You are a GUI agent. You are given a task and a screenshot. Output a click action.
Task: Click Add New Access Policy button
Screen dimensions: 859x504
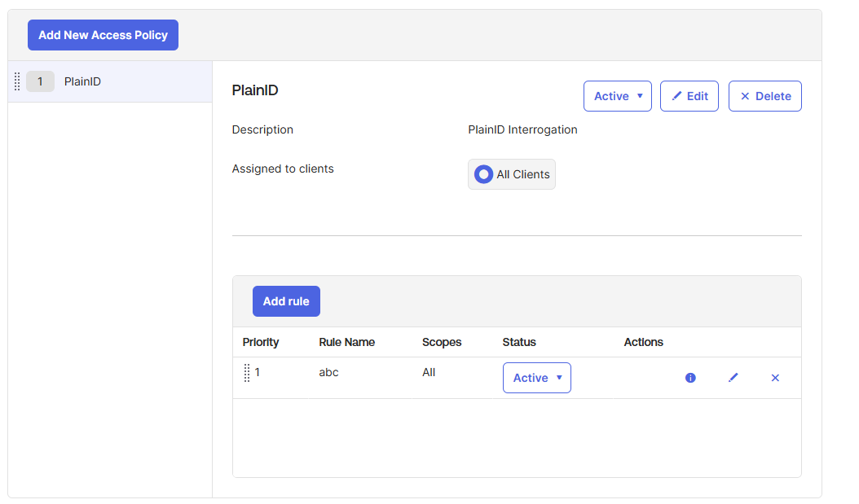point(103,35)
